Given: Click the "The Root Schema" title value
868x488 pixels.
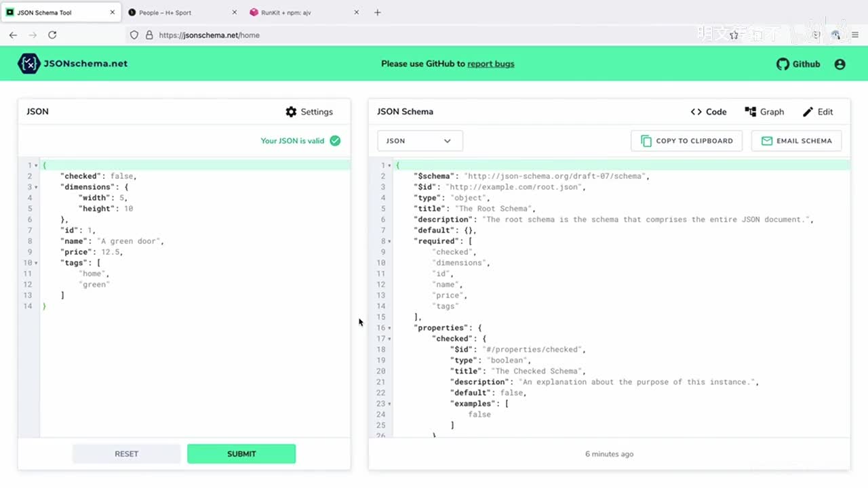Looking at the screenshot, I should (494, 209).
